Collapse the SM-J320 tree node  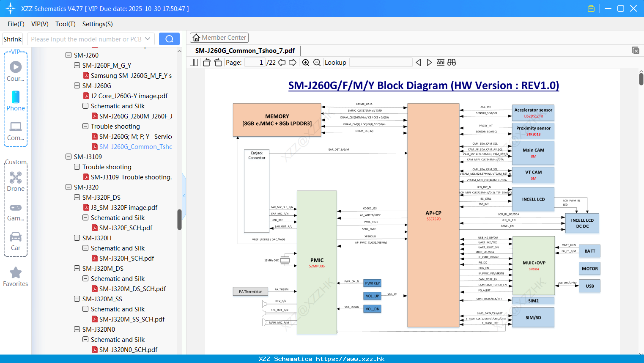69,187
